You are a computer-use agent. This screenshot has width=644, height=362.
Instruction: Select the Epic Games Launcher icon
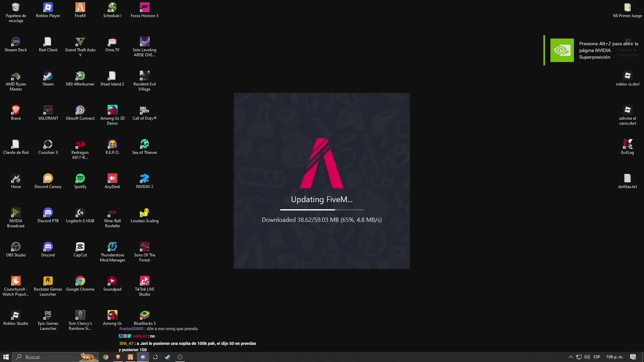point(48,320)
